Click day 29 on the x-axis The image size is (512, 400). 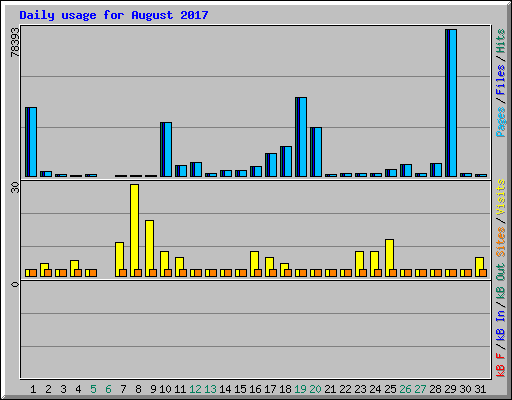(x=450, y=389)
